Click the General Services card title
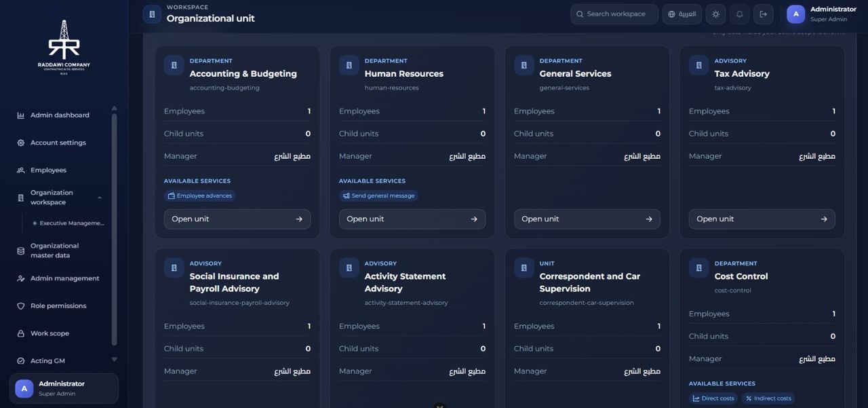868x408 pixels. click(x=575, y=73)
